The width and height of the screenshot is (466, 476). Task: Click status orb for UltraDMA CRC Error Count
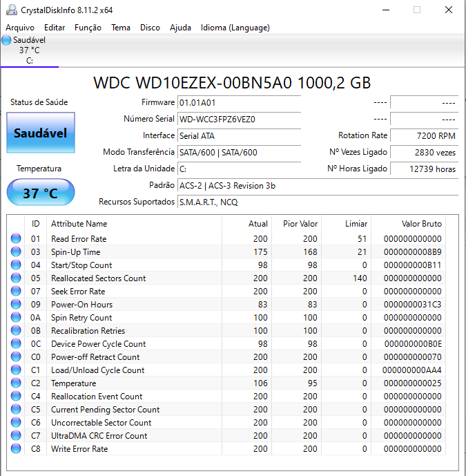[x=16, y=435]
